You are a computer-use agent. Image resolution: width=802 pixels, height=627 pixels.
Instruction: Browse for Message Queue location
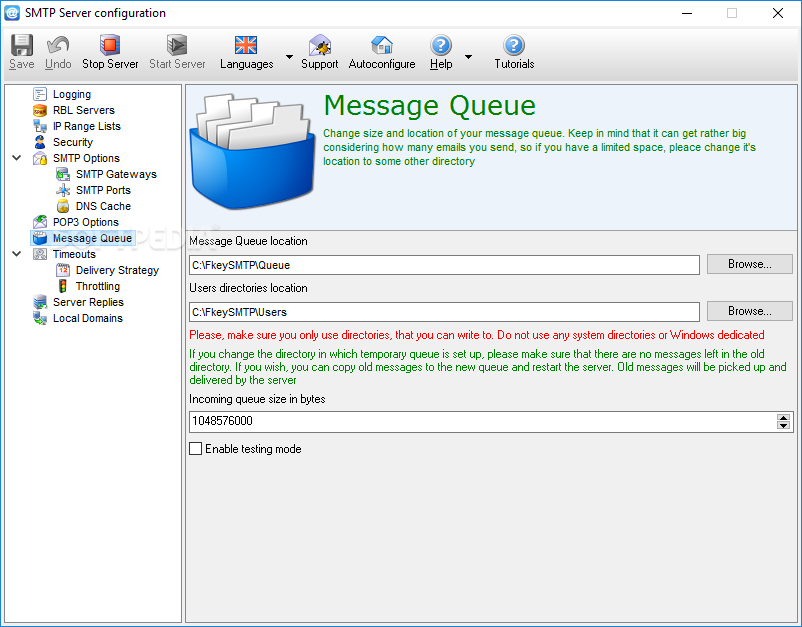(x=749, y=264)
